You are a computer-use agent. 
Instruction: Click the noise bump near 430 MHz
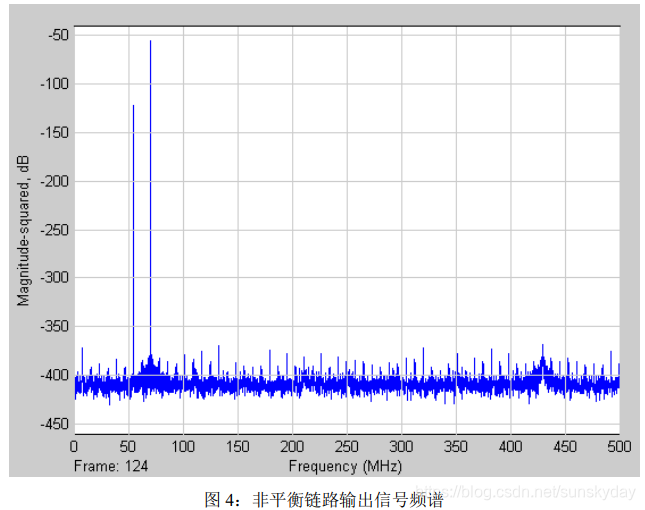[x=543, y=364]
